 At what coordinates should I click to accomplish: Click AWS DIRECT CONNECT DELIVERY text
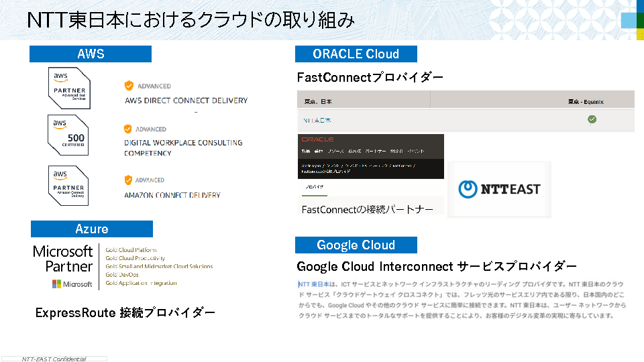pyautogui.click(x=186, y=101)
